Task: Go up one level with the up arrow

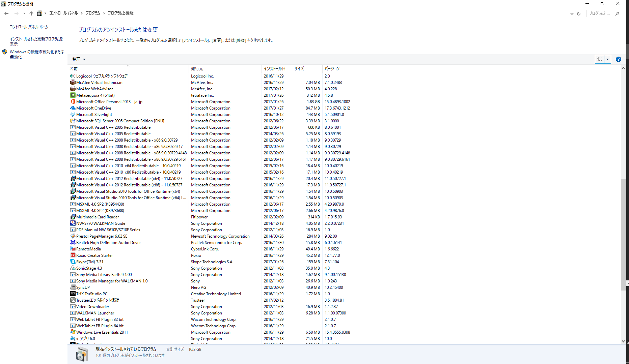Action: tap(31, 13)
